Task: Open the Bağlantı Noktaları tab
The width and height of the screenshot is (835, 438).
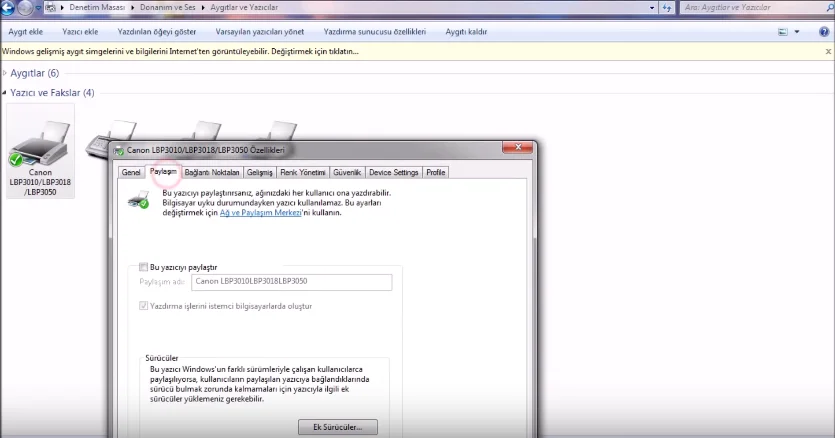Action: coord(212,172)
